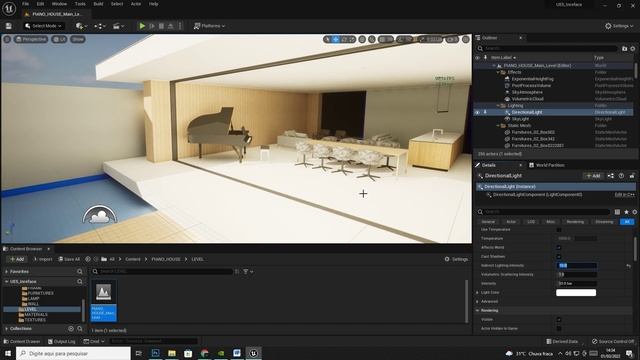Screen dimensions: 640x360
Task: Open the Blueprints toolbar icon menu
Action: pyautogui.click(x=100, y=26)
